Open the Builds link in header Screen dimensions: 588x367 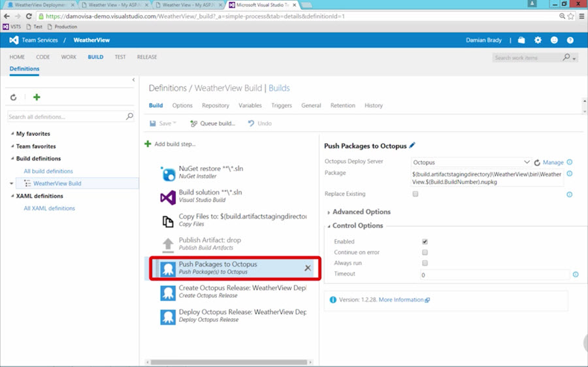tap(279, 88)
